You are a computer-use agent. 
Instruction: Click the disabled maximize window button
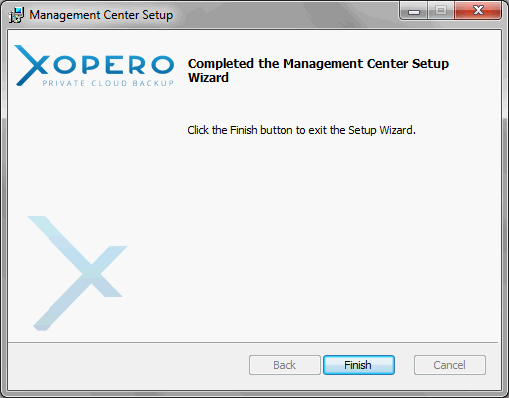[441, 11]
